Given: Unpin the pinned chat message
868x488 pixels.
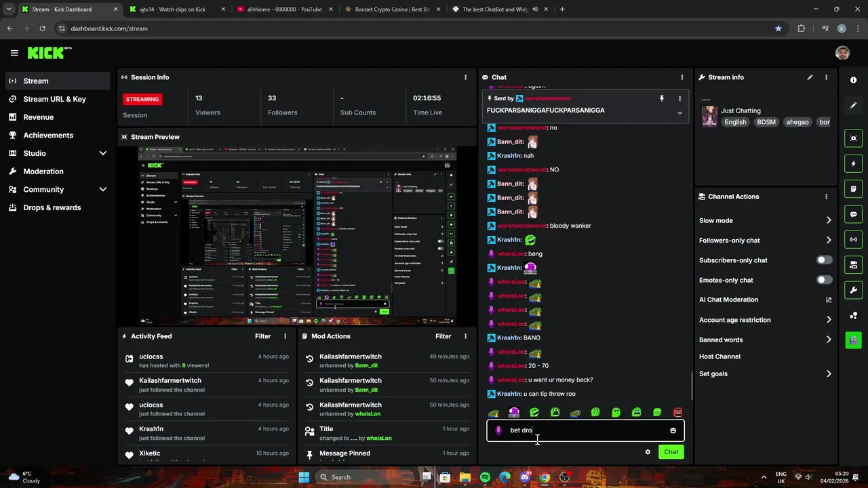Looking at the screenshot, I should coord(662,98).
